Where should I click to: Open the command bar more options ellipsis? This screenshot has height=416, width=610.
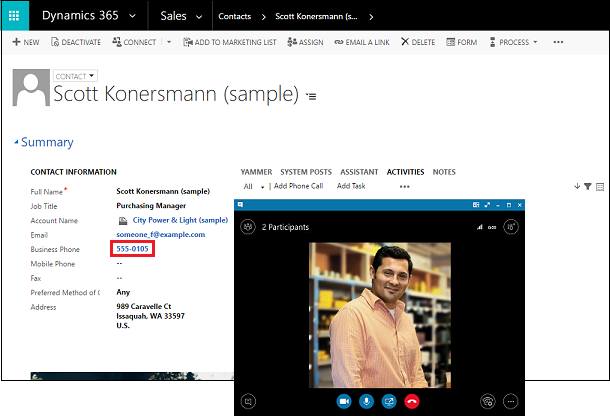(558, 42)
